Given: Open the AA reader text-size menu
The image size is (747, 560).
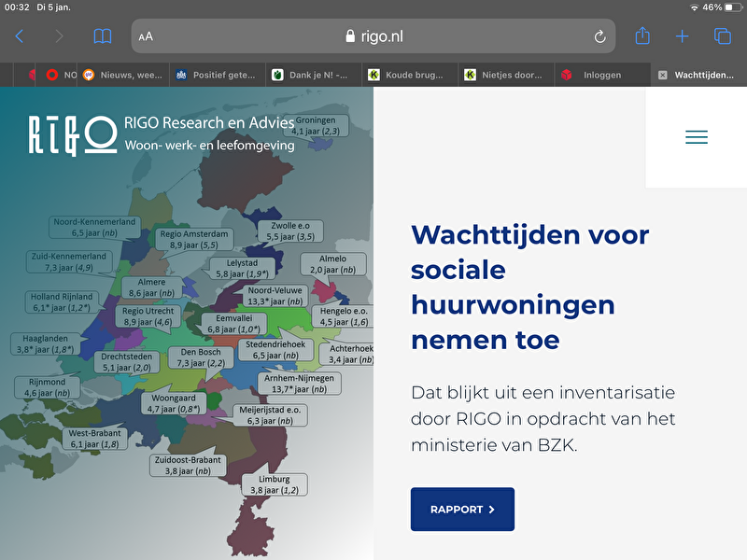Looking at the screenshot, I should point(146,36).
